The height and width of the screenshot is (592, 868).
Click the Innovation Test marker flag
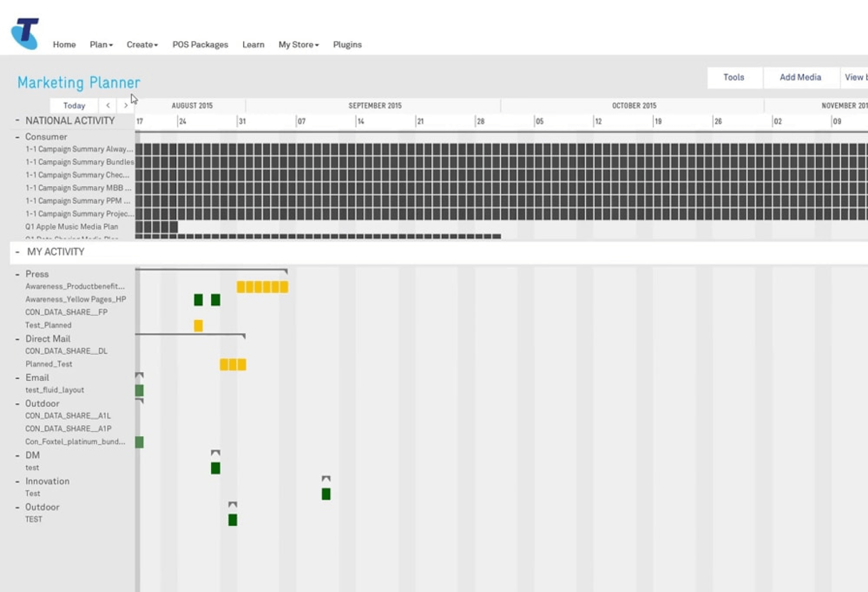(326, 479)
